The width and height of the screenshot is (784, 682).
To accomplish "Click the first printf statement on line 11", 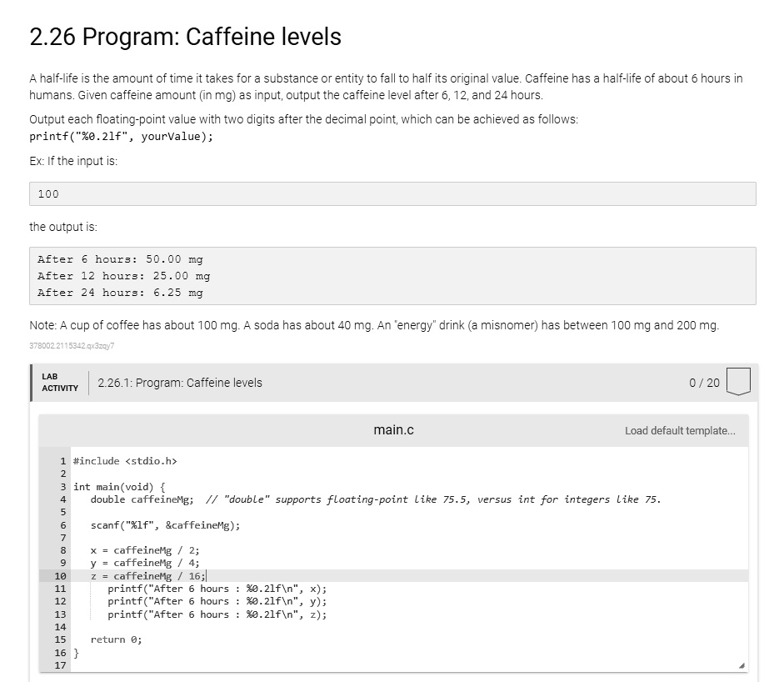I will point(215,589).
